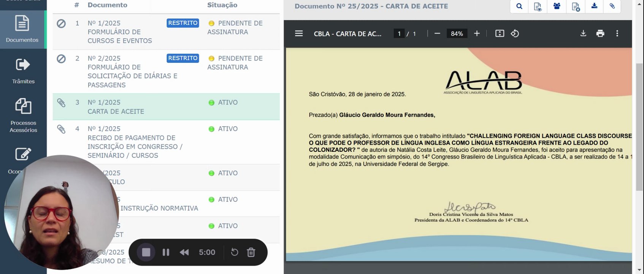Open the edit-pencil sidebar icon section
This screenshot has width=644, height=274.
23,155
